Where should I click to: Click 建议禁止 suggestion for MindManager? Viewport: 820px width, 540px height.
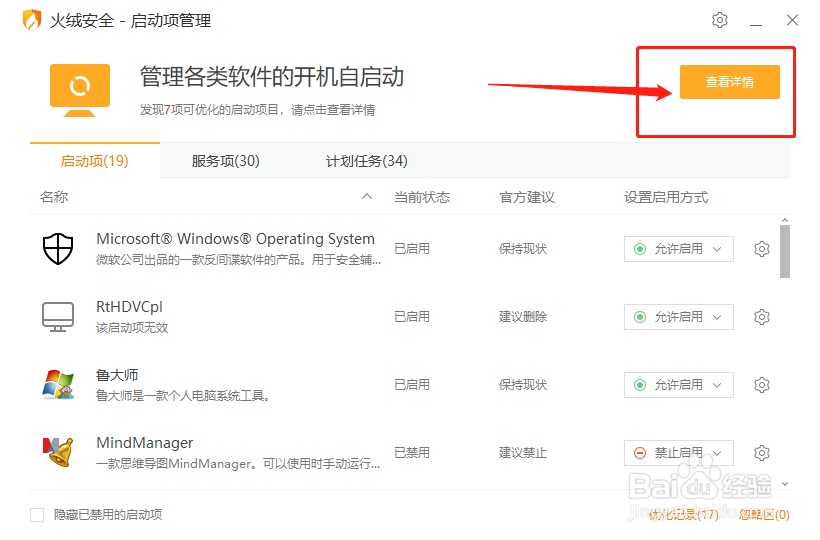pos(523,453)
